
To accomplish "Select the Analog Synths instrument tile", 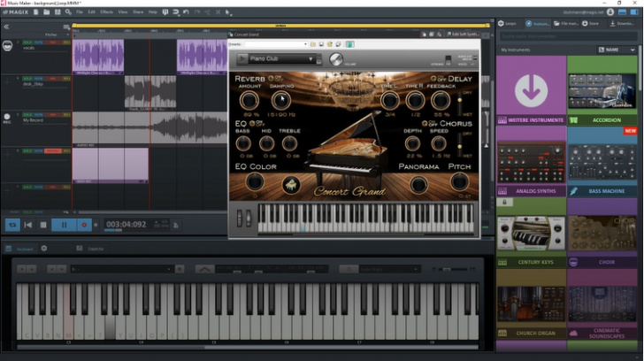I will click(x=531, y=161).
